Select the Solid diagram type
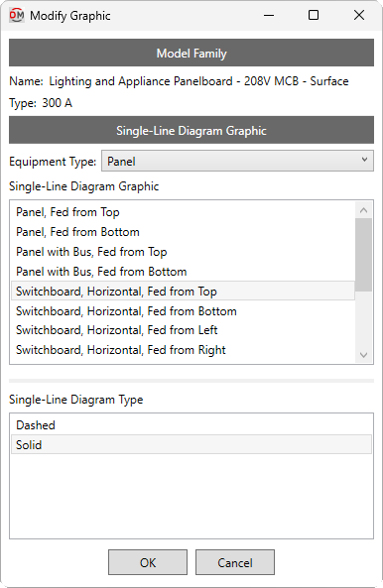 pyautogui.click(x=191, y=445)
